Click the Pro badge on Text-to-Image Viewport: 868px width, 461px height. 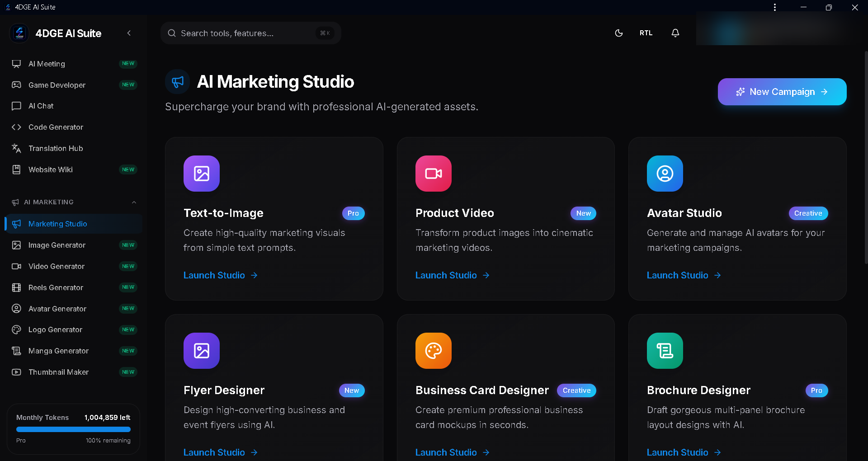click(353, 213)
